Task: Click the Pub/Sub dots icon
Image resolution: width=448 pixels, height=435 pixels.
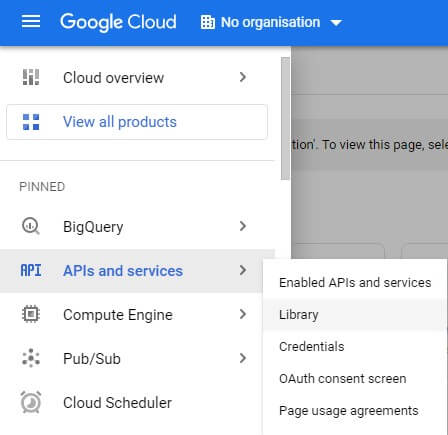Action: coord(31,358)
